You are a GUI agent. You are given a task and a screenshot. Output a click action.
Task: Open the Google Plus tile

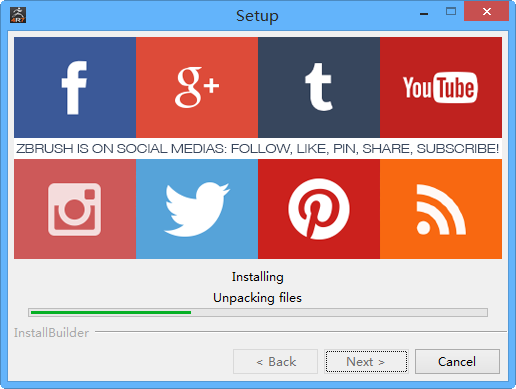197,87
